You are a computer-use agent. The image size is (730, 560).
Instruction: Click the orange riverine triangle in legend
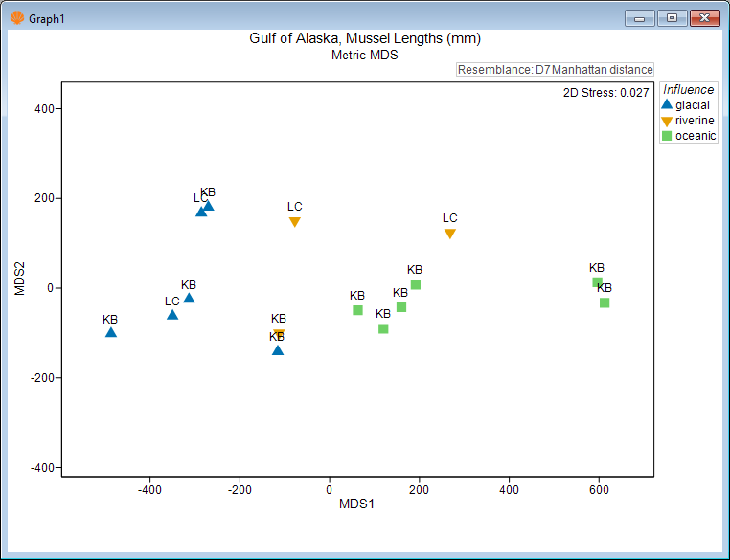[667, 121]
